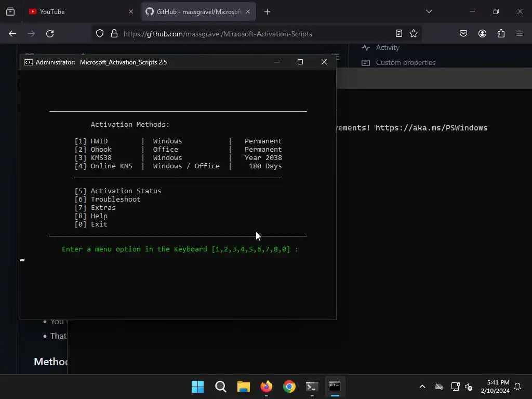Image resolution: width=532 pixels, height=399 pixels.
Task: Open tracking protection shield icon
Action: point(99,34)
